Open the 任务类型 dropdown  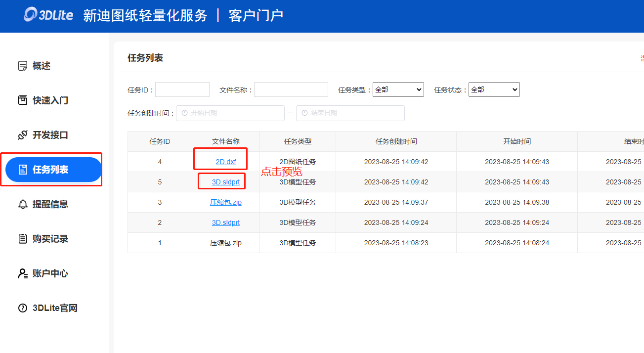point(398,89)
